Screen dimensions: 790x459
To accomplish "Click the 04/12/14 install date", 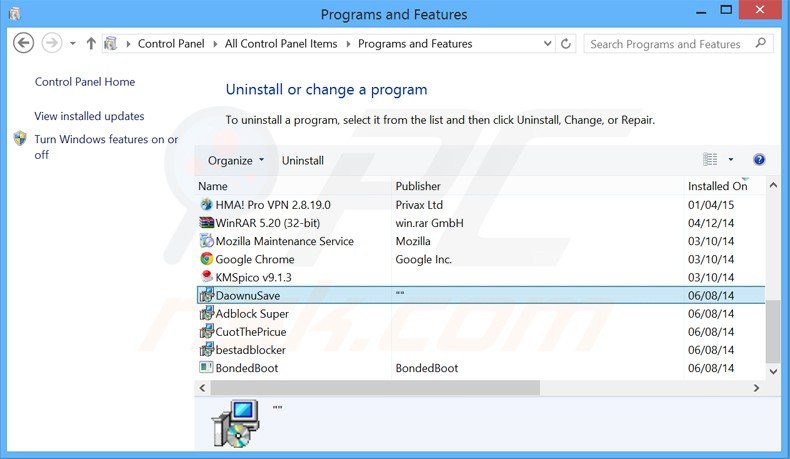I will (711, 223).
